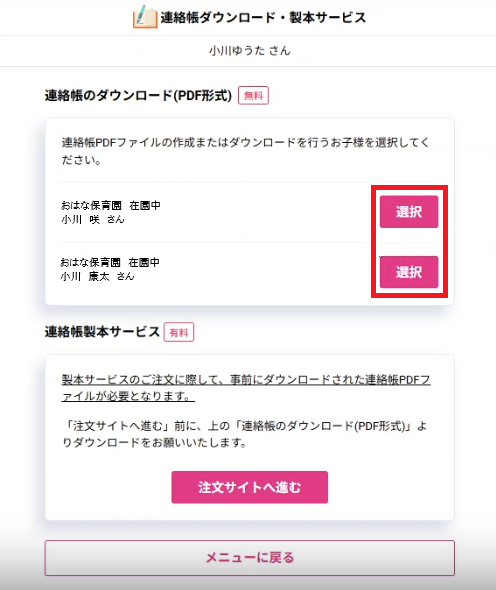Screen dimensions: 496x590
Task: Proceed via the 注文サイトへ進む button
Action: point(250,487)
